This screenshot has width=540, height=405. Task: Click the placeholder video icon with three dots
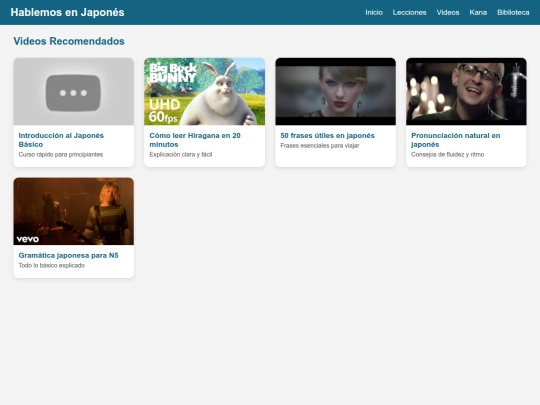[73, 92]
